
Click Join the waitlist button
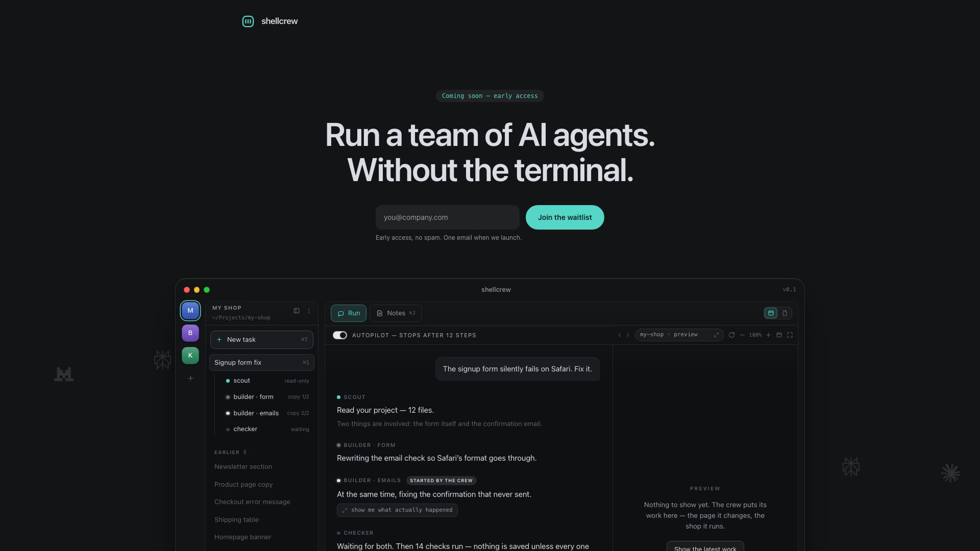(565, 217)
